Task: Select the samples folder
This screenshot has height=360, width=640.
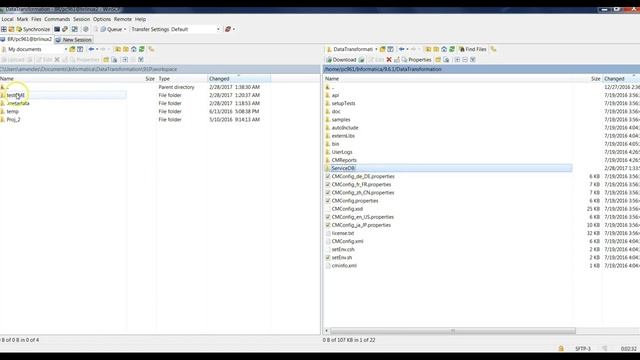Action: tap(341, 120)
